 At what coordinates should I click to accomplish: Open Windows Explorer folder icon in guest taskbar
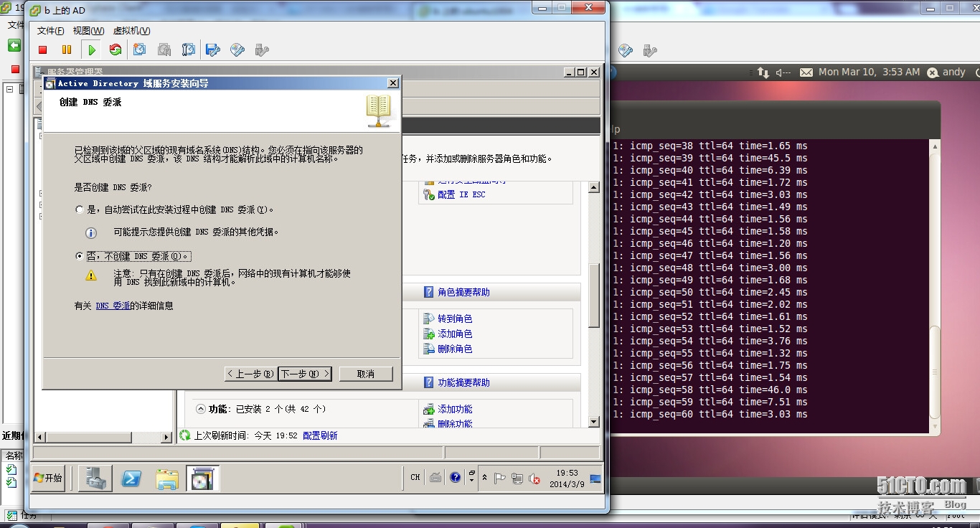coord(167,478)
